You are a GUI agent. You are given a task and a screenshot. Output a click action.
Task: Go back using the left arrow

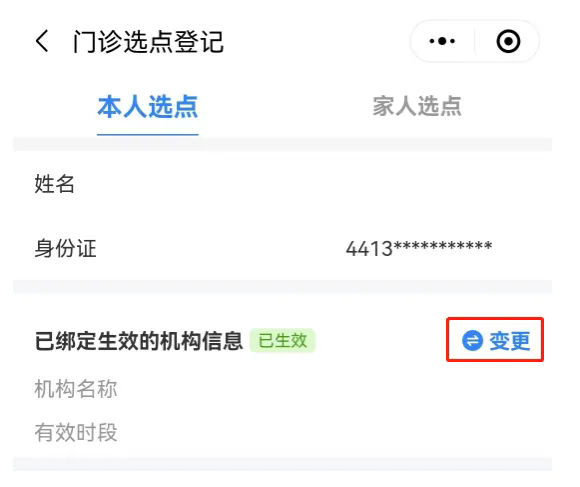pyautogui.click(x=42, y=41)
